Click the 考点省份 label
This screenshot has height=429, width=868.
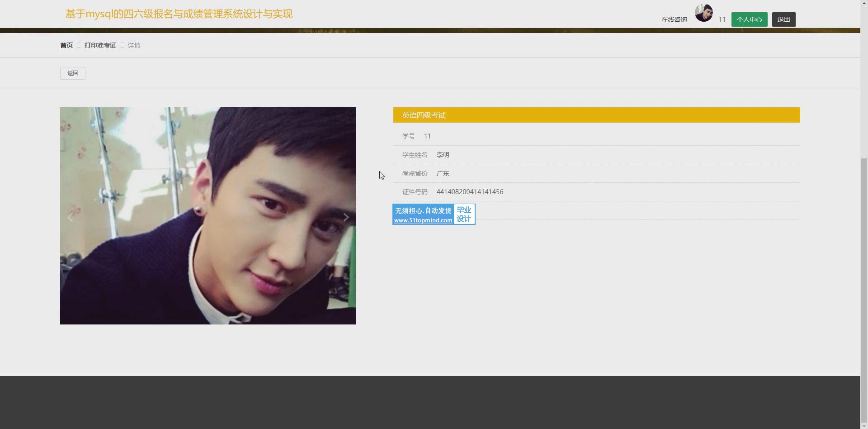(x=415, y=173)
